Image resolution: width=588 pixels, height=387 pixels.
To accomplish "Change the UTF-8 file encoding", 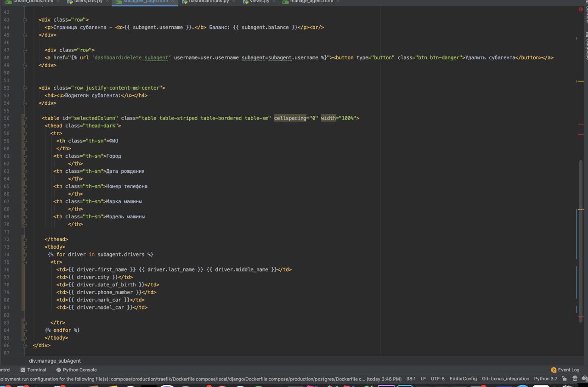I will pos(437,379).
